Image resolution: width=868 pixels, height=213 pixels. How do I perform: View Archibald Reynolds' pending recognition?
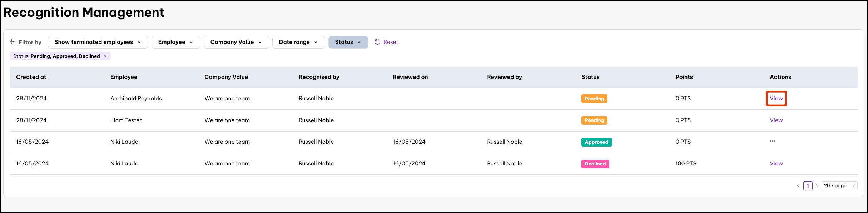click(x=776, y=99)
